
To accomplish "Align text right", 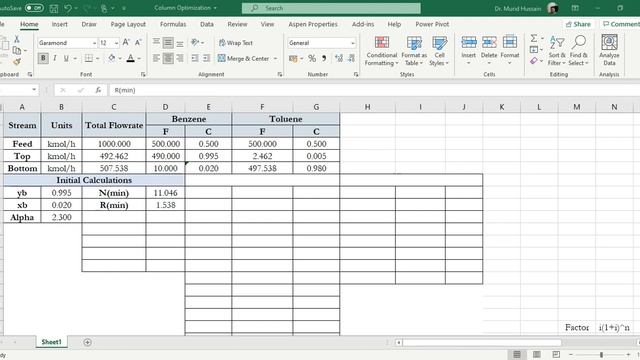I will pos(180,58).
